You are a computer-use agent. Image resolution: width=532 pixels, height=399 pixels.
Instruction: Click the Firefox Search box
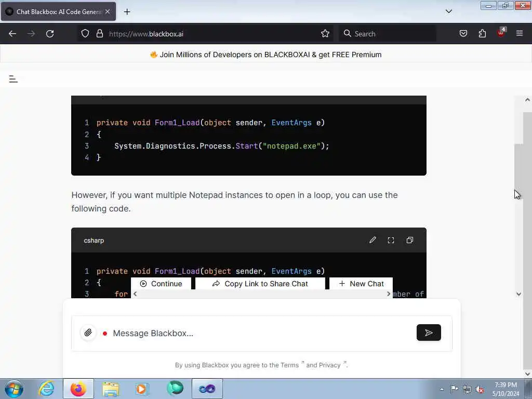(x=387, y=34)
